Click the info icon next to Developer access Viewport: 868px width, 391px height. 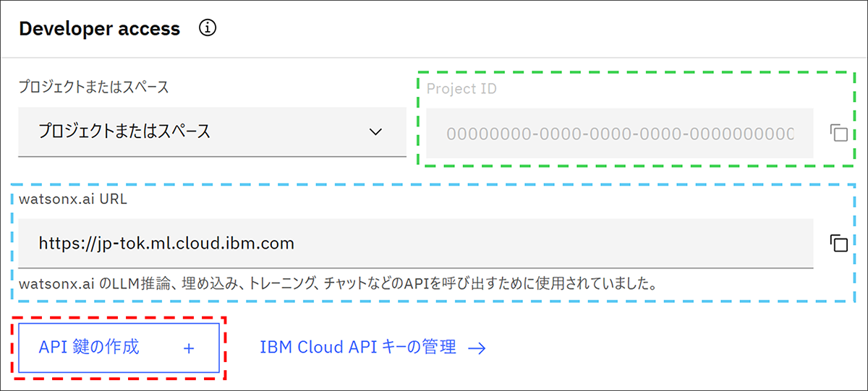(208, 29)
